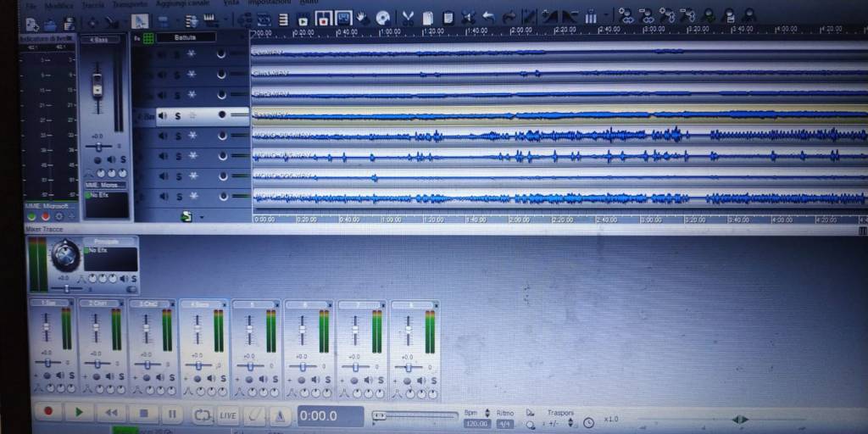This screenshot has height=434, width=868.
Task: Click the hand tool in the top toolbar
Action: [363, 17]
